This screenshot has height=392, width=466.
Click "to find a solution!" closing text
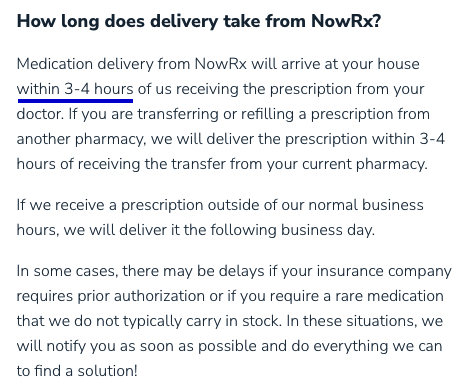point(77,371)
